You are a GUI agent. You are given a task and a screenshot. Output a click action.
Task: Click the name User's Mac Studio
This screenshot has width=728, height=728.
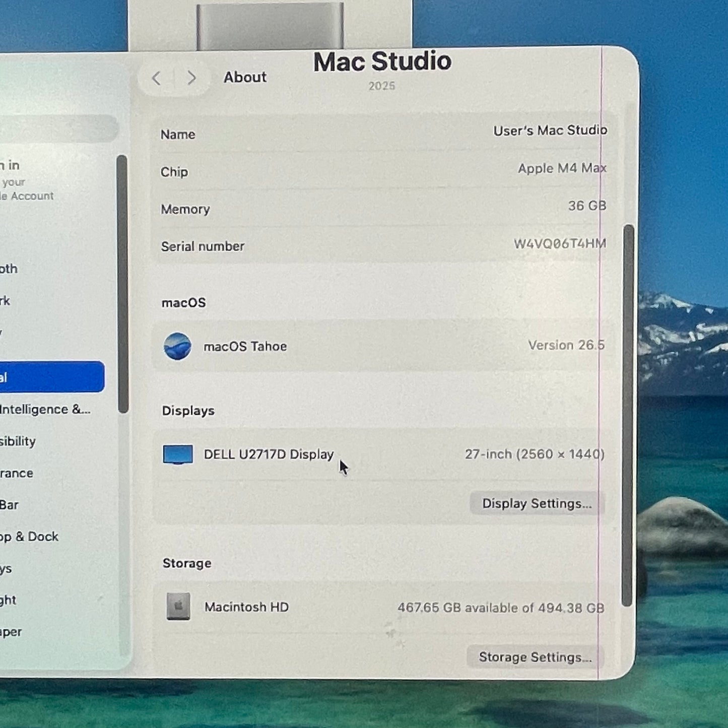[x=550, y=130]
